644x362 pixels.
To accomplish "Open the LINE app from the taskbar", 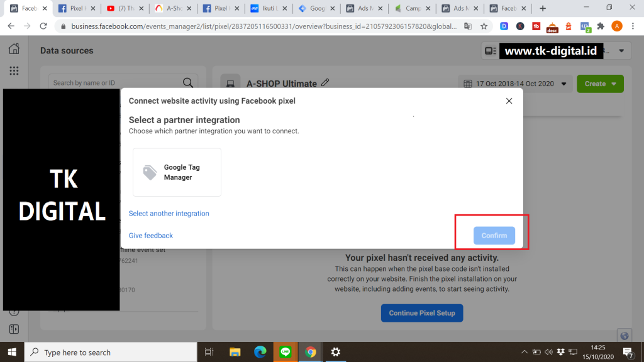I will tap(285, 352).
